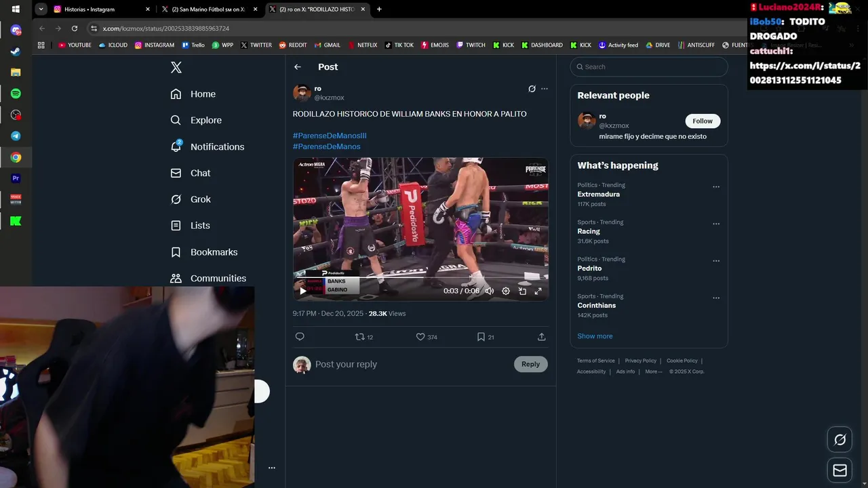Open Notifications in X sidebar

click(x=207, y=146)
